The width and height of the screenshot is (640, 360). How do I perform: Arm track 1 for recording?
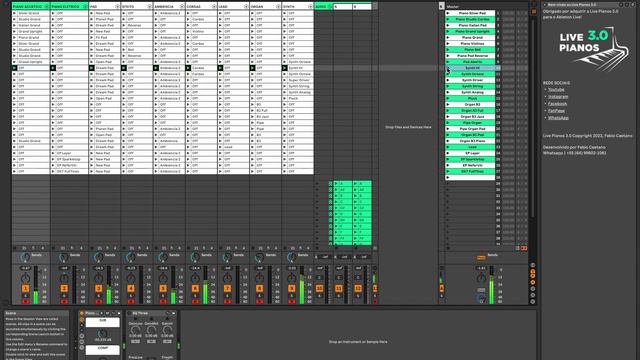(x=25, y=302)
